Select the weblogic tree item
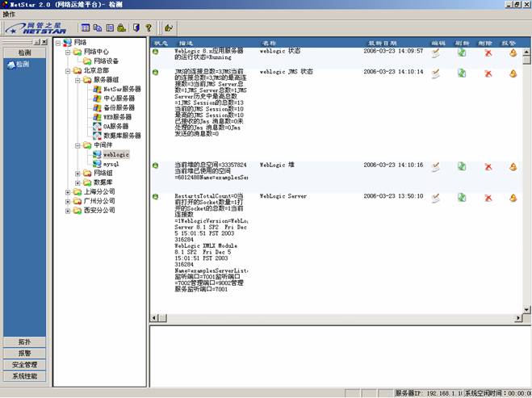This screenshot has width=532, height=398. [116, 155]
